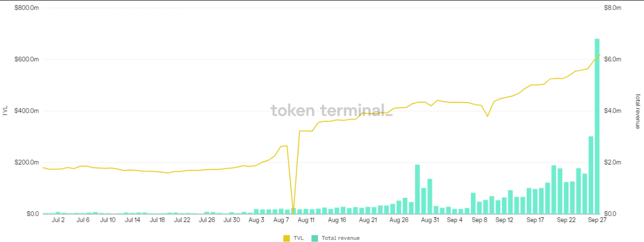
Task: Click the tall revenue bar spike before Aug 31
Action: (x=417, y=189)
